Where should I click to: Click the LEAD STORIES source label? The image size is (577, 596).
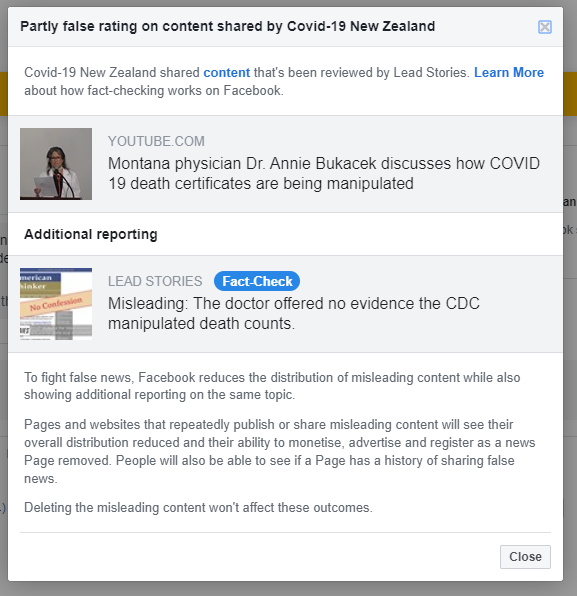point(155,281)
